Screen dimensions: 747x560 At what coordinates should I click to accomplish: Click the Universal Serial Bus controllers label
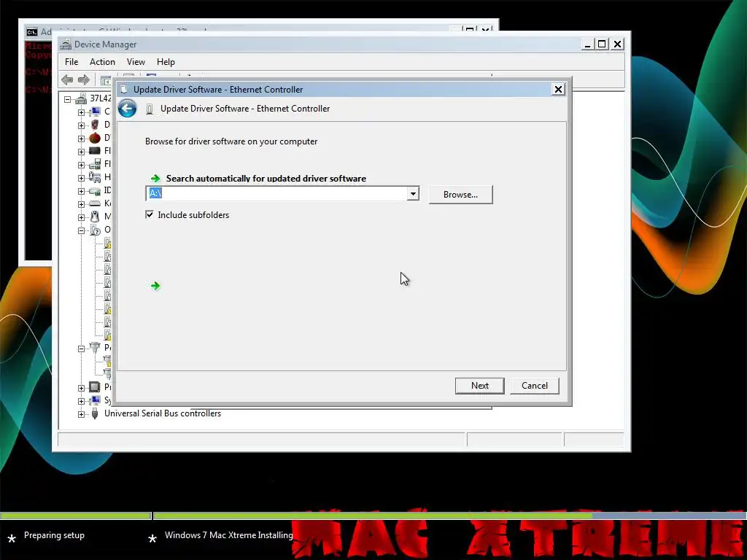[x=163, y=413]
